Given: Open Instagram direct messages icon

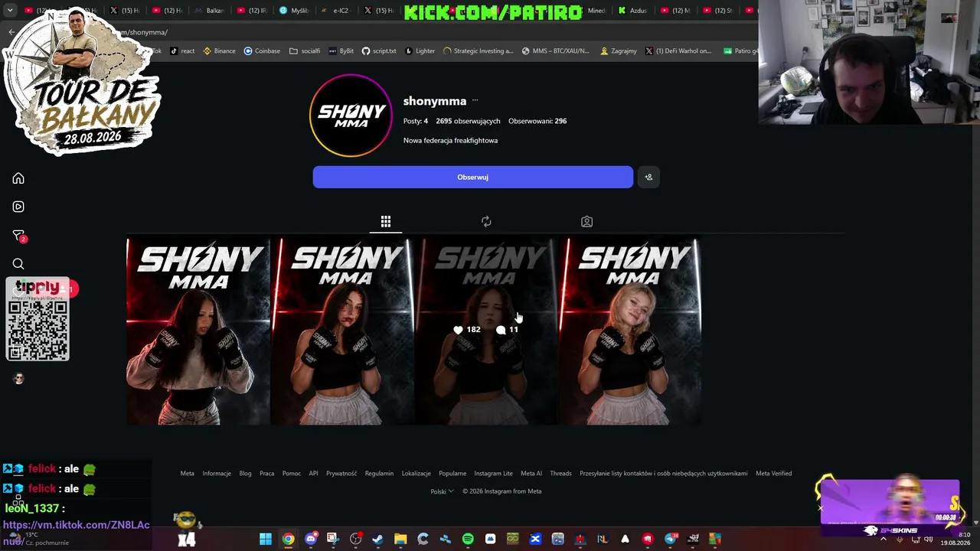Looking at the screenshot, I should click(x=18, y=236).
